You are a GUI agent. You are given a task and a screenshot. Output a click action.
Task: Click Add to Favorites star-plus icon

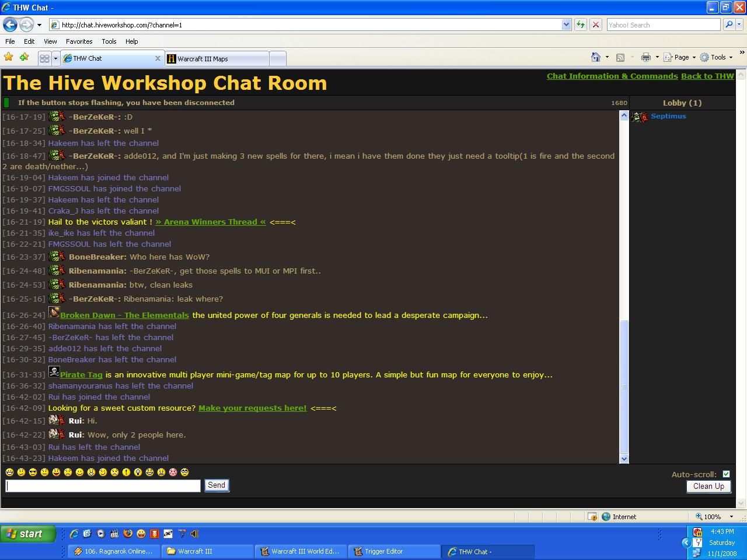(x=24, y=57)
